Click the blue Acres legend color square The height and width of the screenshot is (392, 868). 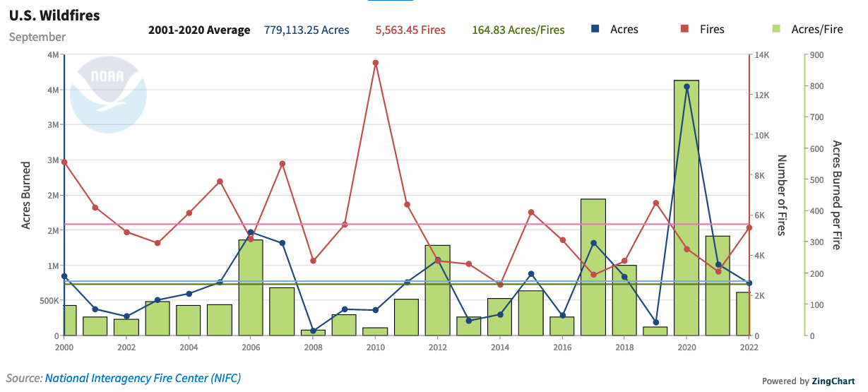pyautogui.click(x=595, y=29)
